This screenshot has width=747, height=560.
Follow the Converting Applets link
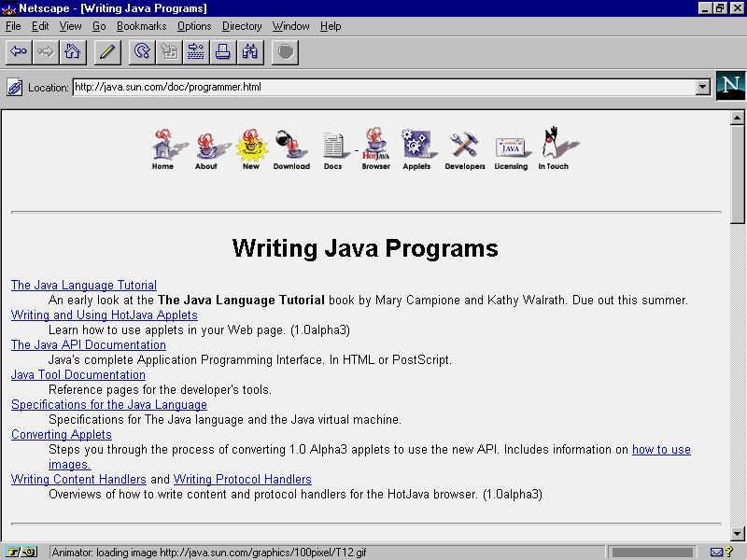coord(62,435)
